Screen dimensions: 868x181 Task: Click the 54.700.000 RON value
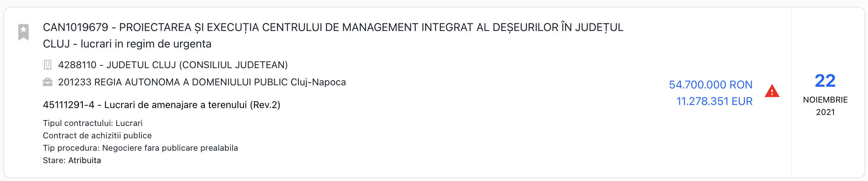(x=710, y=85)
